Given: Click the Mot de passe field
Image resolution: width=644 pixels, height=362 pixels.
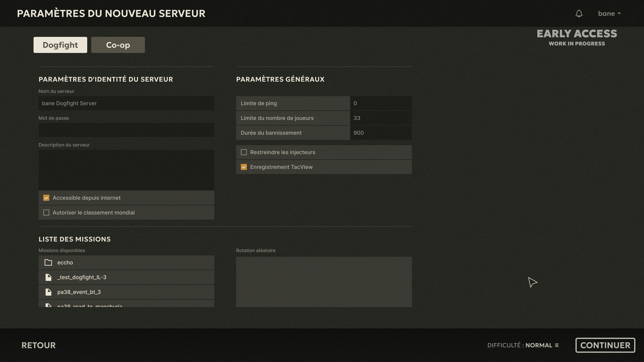Looking at the screenshot, I should click(126, 130).
